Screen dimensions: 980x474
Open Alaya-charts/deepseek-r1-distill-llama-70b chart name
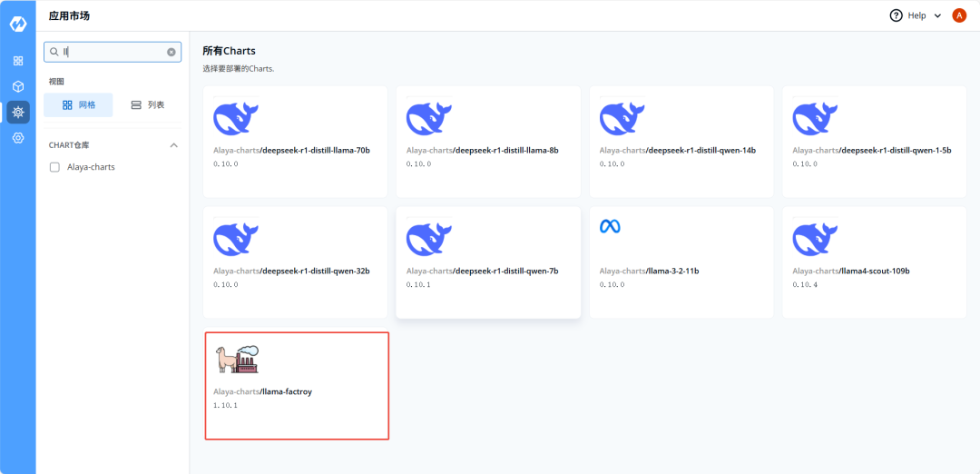292,151
